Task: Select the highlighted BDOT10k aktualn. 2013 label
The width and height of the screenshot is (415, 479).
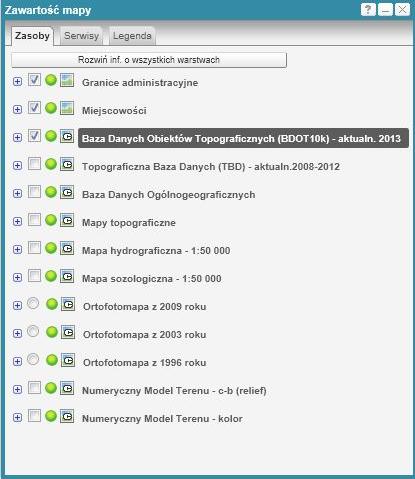Action: pyautogui.click(x=243, y=138)
